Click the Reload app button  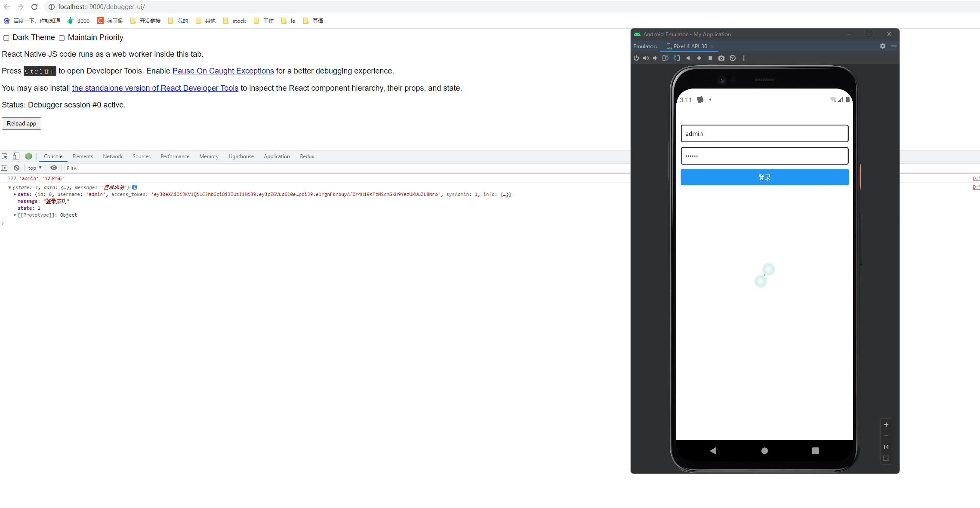(22, 123)
